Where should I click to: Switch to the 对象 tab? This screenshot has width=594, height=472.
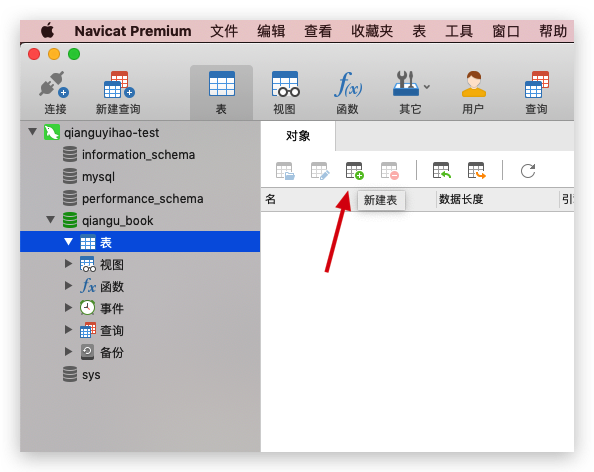tap(298, 136)
